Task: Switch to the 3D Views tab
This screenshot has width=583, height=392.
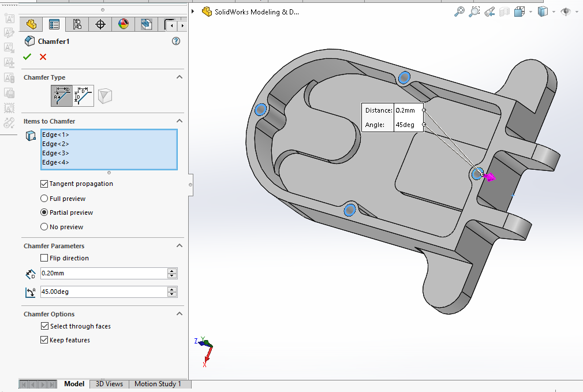Action: click(x=109, y=384)
